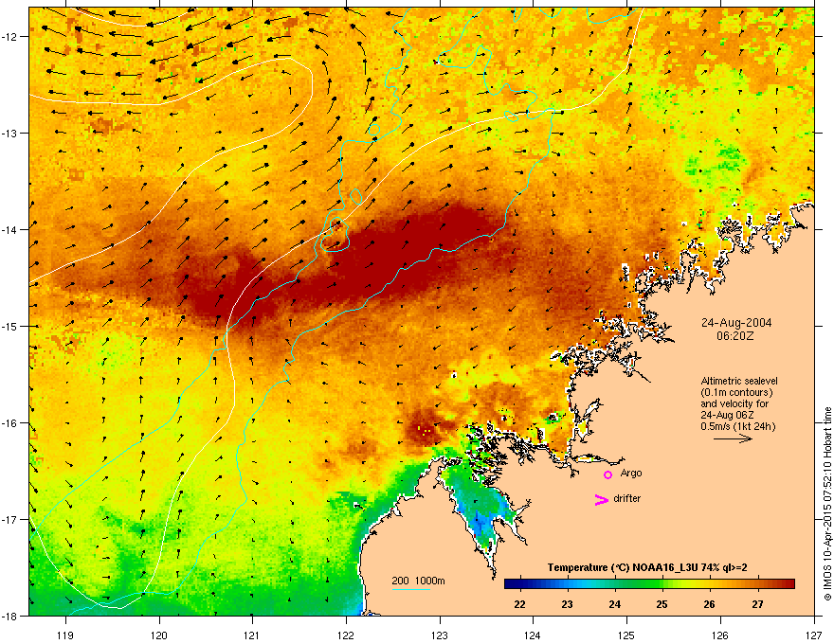Click the longitude axis label 123

coord(440,635)
